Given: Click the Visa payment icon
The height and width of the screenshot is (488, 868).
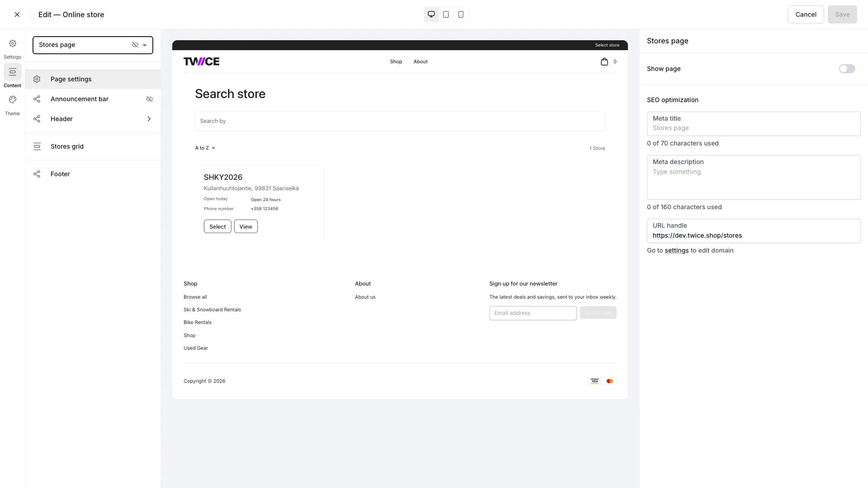Looking at the screenshot, I should [594, 381].
